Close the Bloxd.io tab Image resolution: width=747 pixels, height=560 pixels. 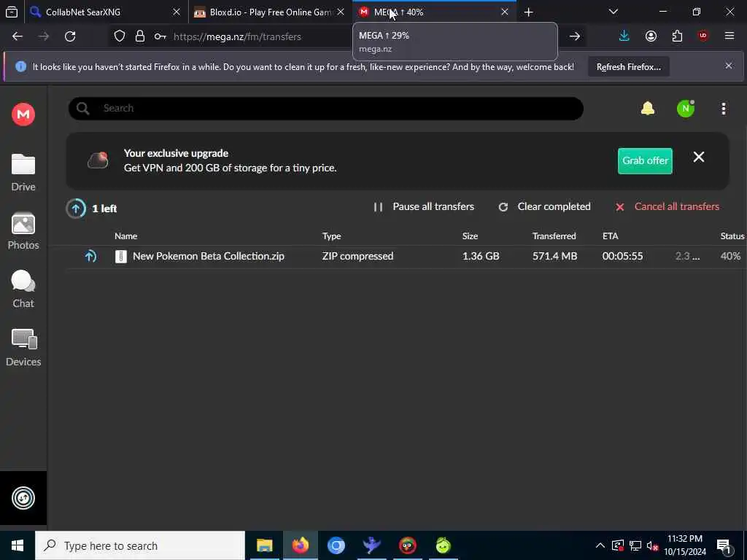coord(340,12)
